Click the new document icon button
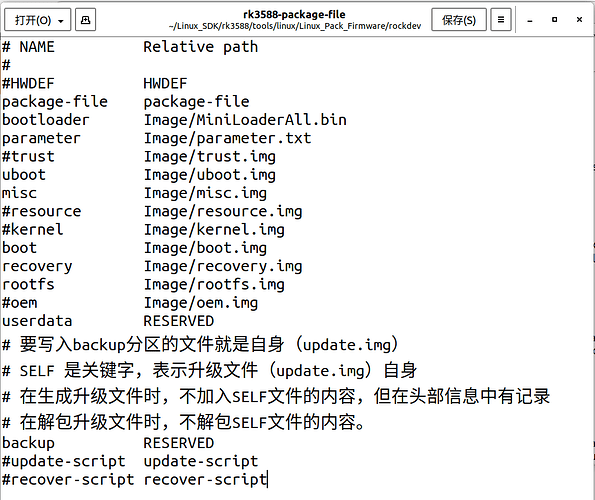Viewport: 595px width, 500px height. (85, 20)
